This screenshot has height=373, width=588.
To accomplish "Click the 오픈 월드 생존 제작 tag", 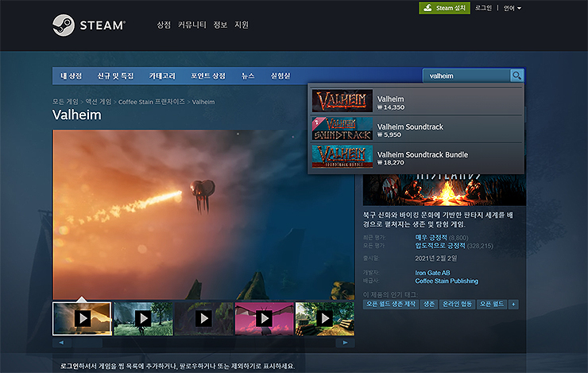I will pyautogui.click(x=391, y=305).
